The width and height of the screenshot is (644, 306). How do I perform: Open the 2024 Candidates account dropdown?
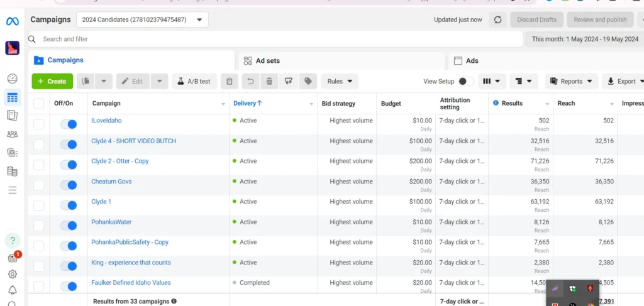(142, 19)
